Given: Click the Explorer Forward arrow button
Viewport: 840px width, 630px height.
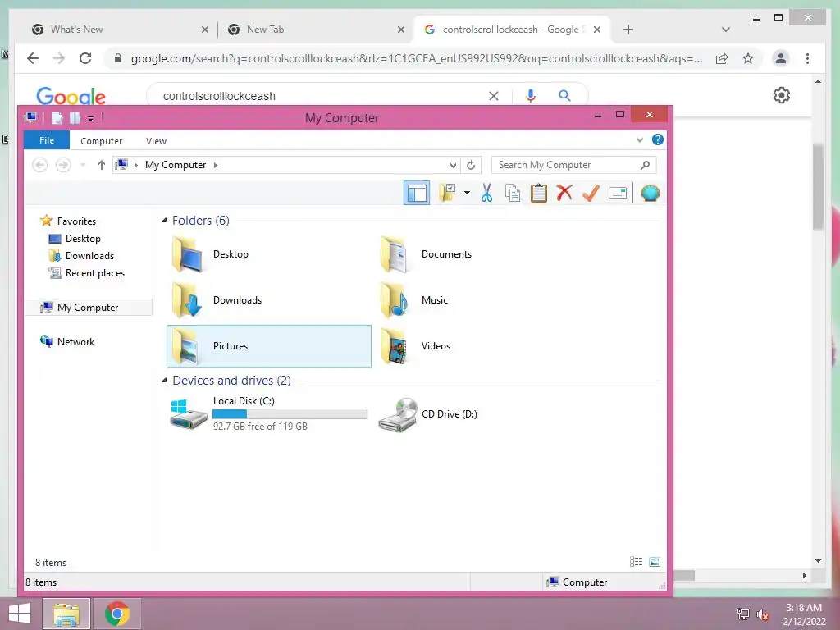Looking at the screenshot, I should (63, 164).
